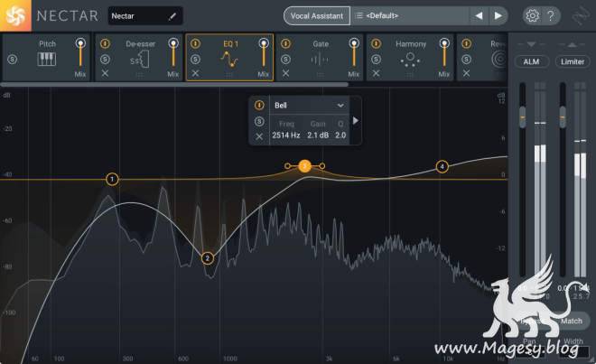Select the Pitch module piano icon
Screen dimensions: 596x364
[x=47, y=59]
